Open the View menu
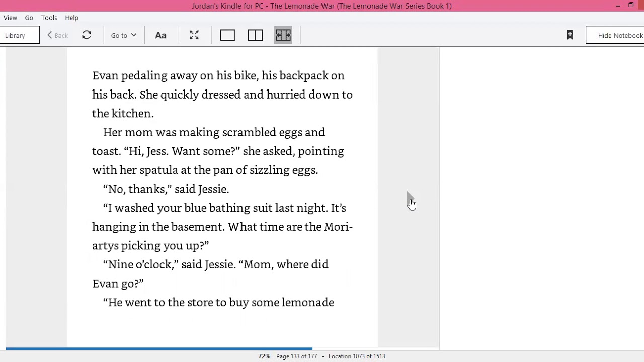 (10, 18)
